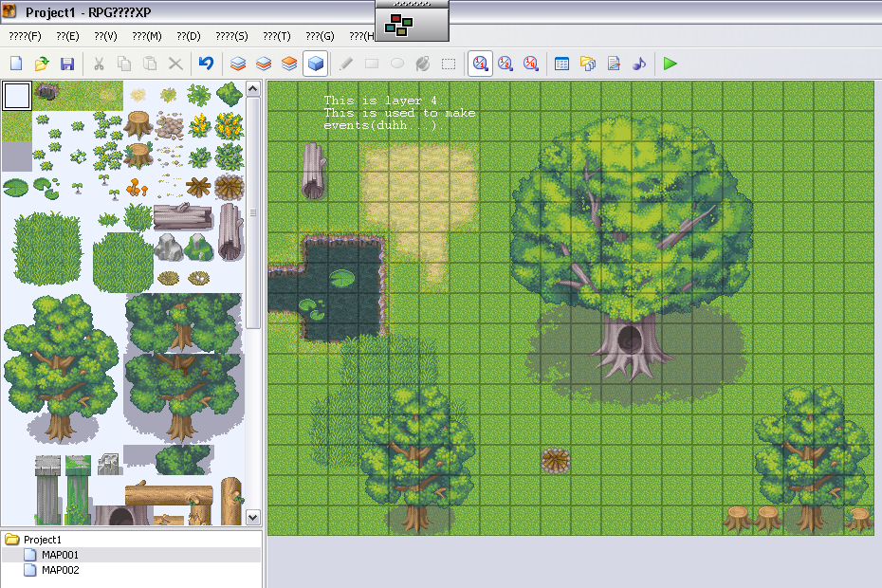This screenshot has width=882, height=588.
Task: Open the Script editor
Action: click(x=613, y=64)
